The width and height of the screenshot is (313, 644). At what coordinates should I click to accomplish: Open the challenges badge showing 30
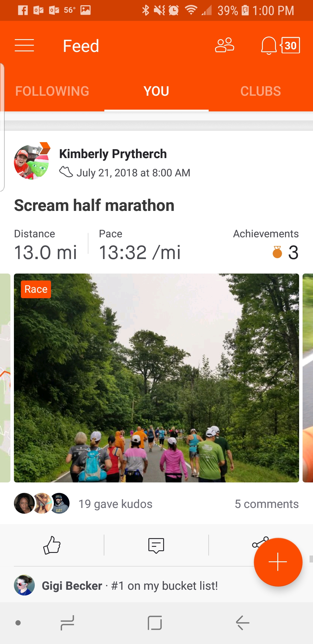[x=290, y=45]
